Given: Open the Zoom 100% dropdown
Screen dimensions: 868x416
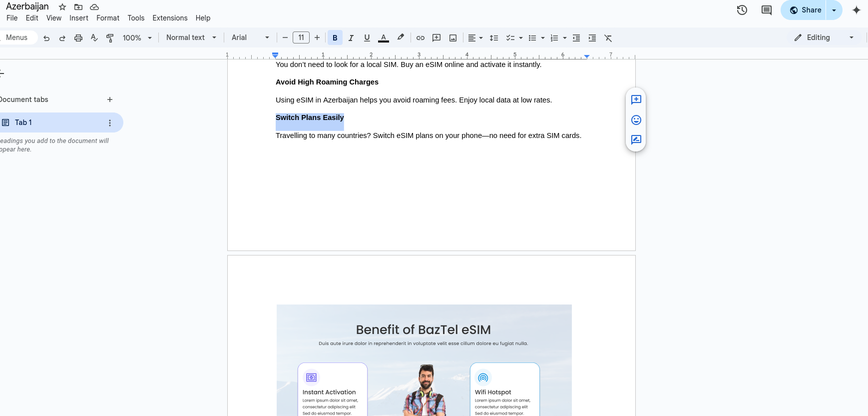Looking at the screenshot, I should pos(137,38).
